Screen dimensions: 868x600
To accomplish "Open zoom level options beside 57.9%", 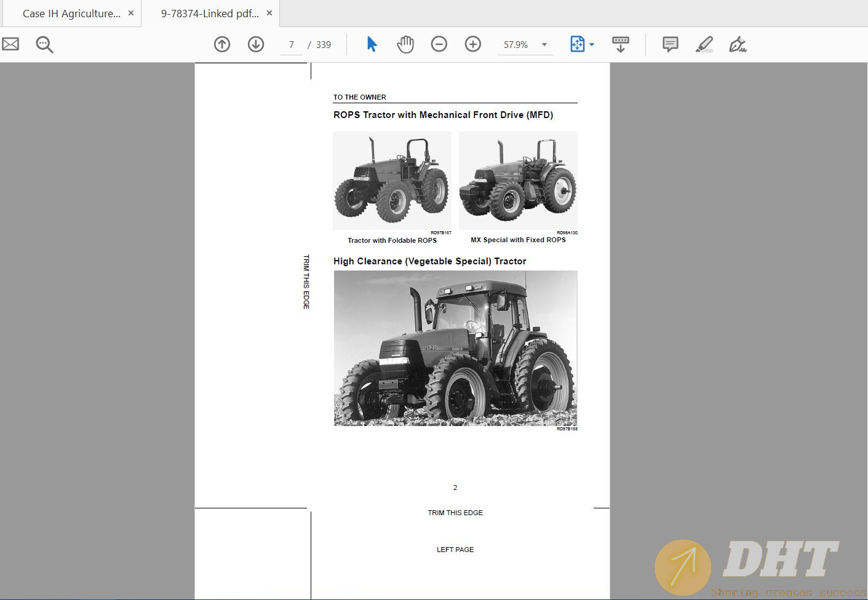I will point(543,44).
